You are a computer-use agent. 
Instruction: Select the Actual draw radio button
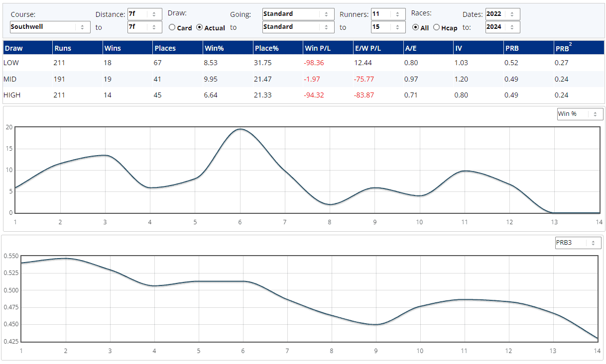click(200, 28)
